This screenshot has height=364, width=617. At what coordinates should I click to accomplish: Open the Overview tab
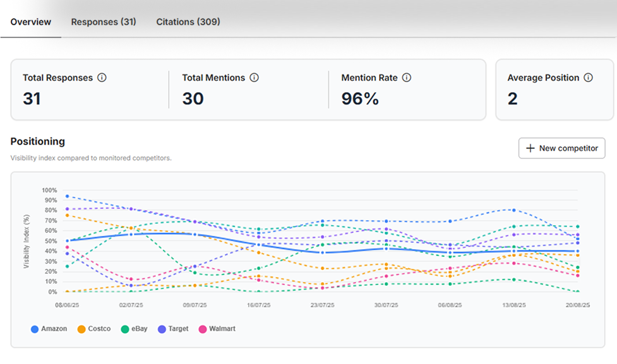tap(31, 22)
